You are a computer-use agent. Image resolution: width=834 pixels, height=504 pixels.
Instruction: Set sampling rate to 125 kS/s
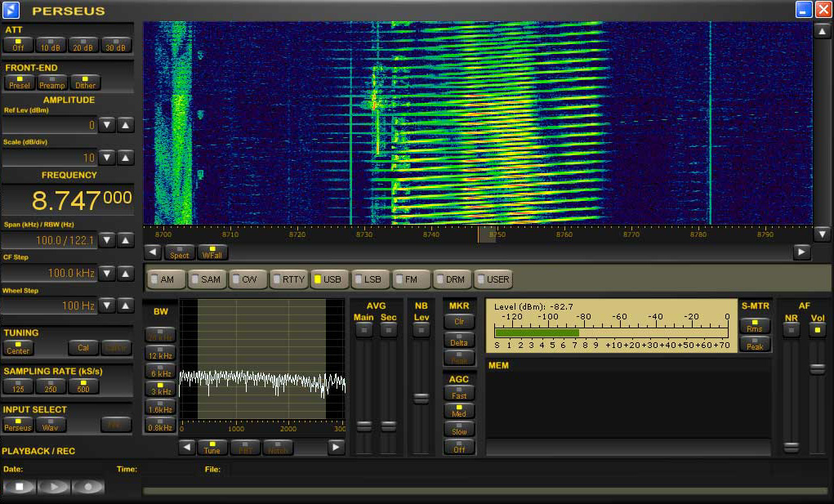coord(18,386)
